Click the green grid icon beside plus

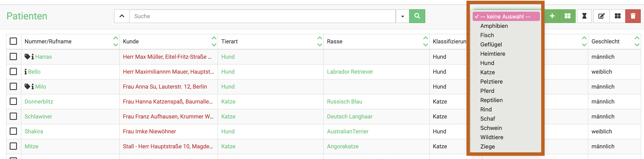568,16
